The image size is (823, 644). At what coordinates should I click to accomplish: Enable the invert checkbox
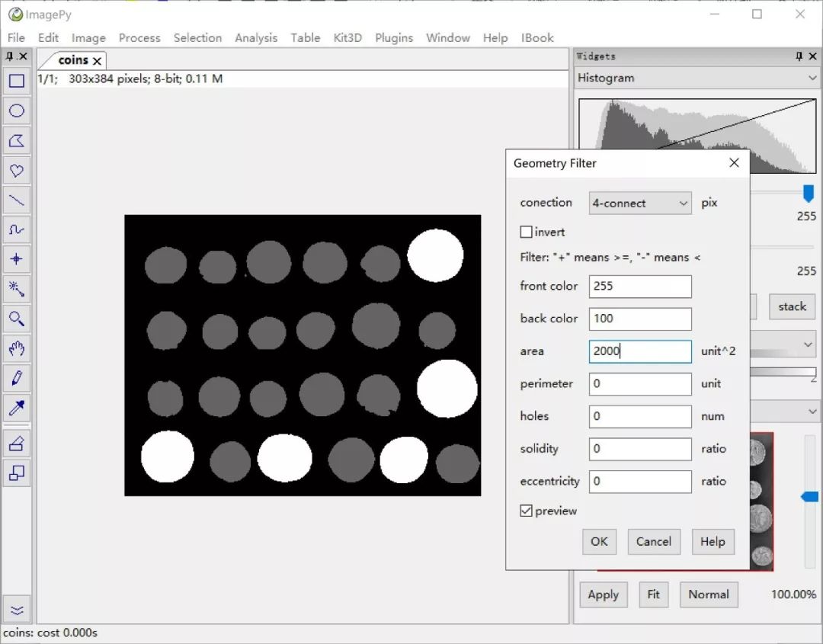click(527, 232)
